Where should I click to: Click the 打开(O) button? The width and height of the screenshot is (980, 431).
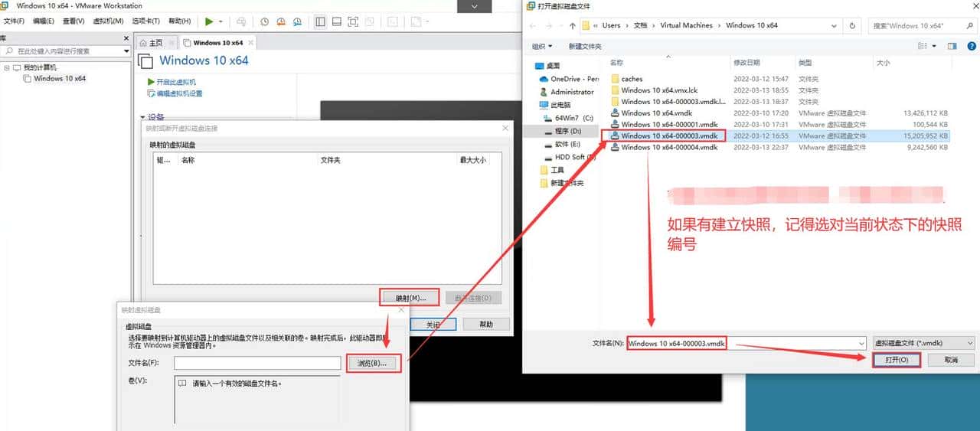(897, 360)
